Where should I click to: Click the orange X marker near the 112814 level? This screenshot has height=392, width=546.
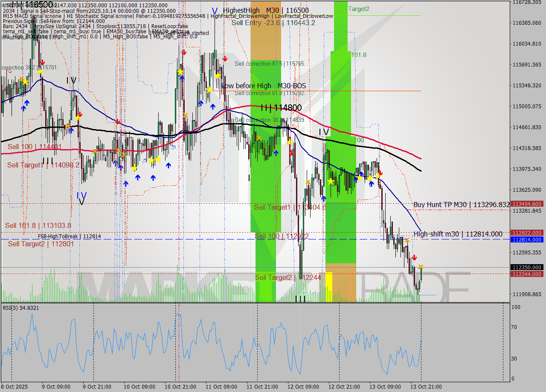click(x=407, y=240)
